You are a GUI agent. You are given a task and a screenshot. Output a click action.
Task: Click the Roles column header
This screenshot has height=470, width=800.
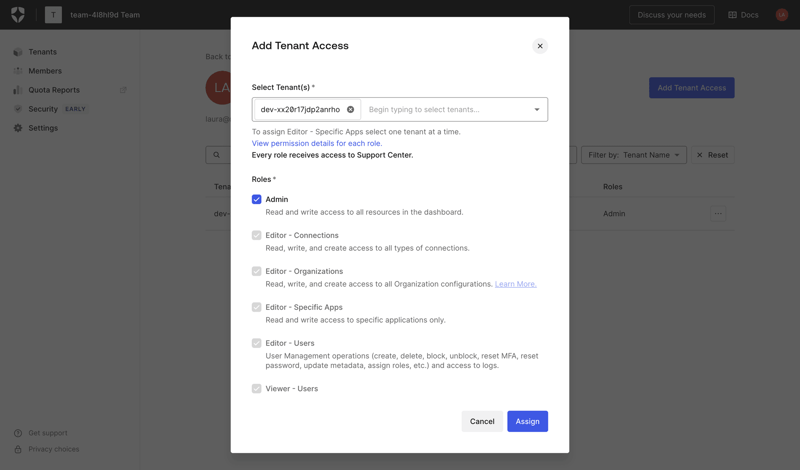tap(612, 187)
